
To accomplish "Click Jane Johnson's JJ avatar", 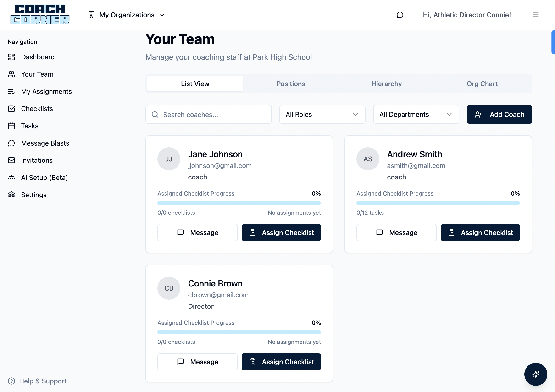I will pyautogui.click(x=169, y=159).
